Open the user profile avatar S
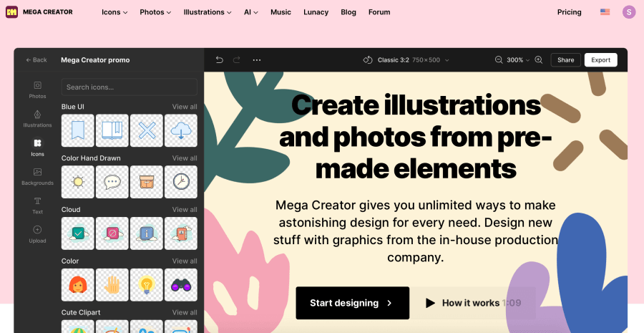The height and width of the screenshot is (333, 644). pos(629,12)
